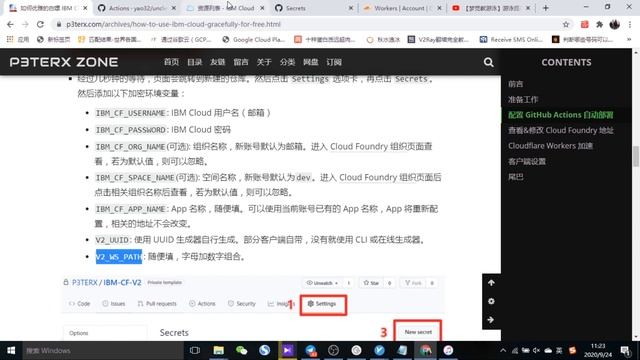This screenshot has height=360, width=640.
Task: Switch to the Actions · yao32 tab
Action: click(137, 8)
